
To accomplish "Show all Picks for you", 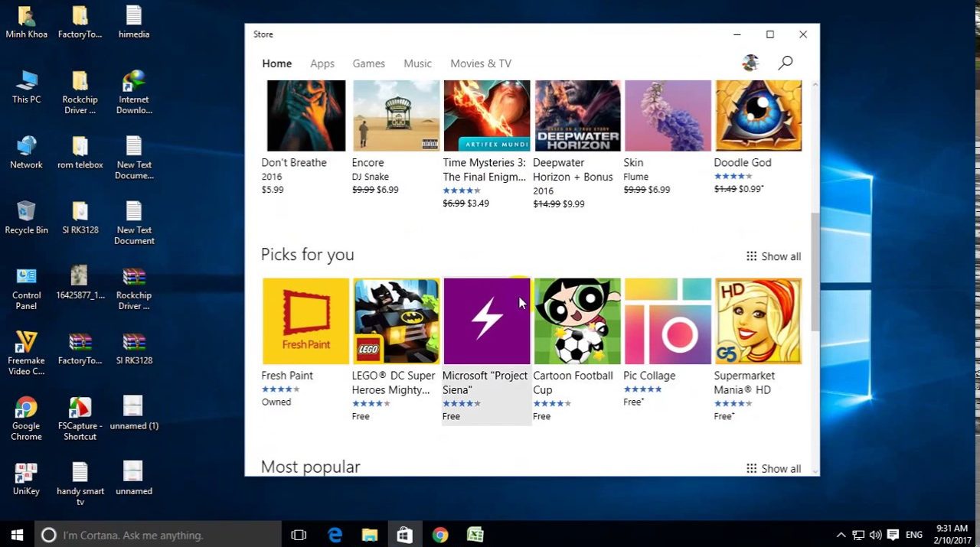I will [773, 256].
